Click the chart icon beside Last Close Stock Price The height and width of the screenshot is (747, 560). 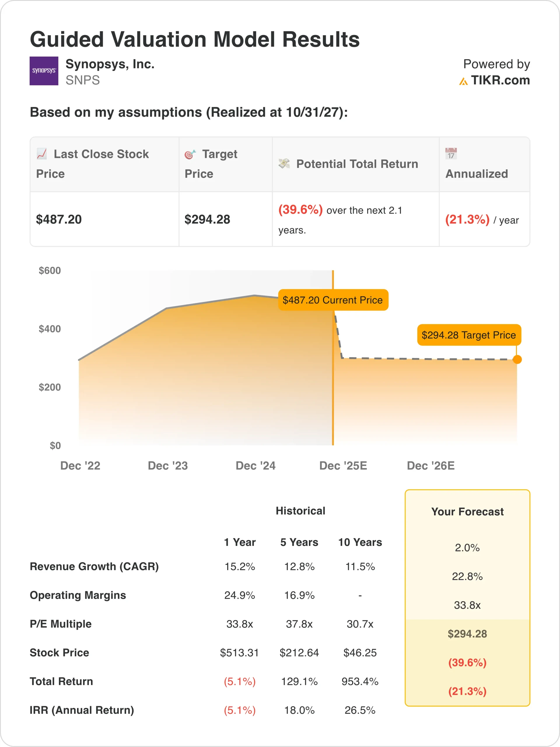pyautogui.click(x=42, y=154)
